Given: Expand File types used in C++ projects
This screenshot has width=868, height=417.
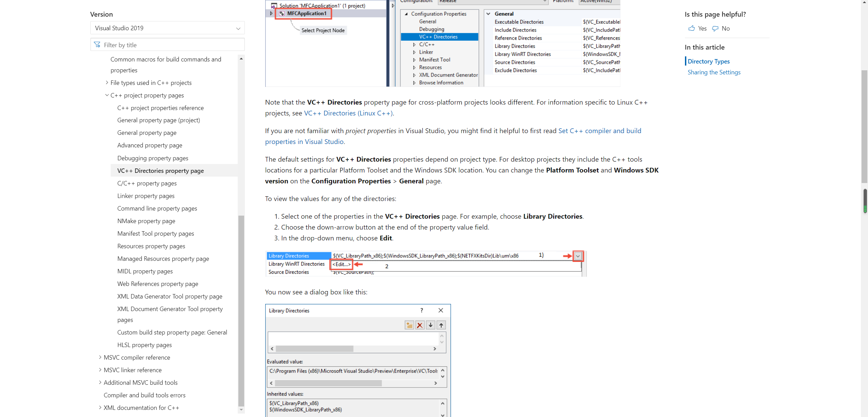Looking at the screenshot, I should (107, 83).
